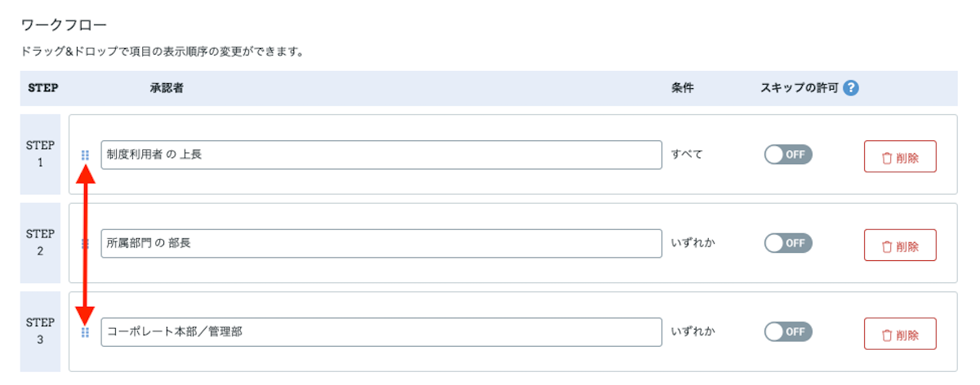Click the 制度利用者 の 上長 approver field
This screenshot has width=980, height=385.
coord(381,155)
